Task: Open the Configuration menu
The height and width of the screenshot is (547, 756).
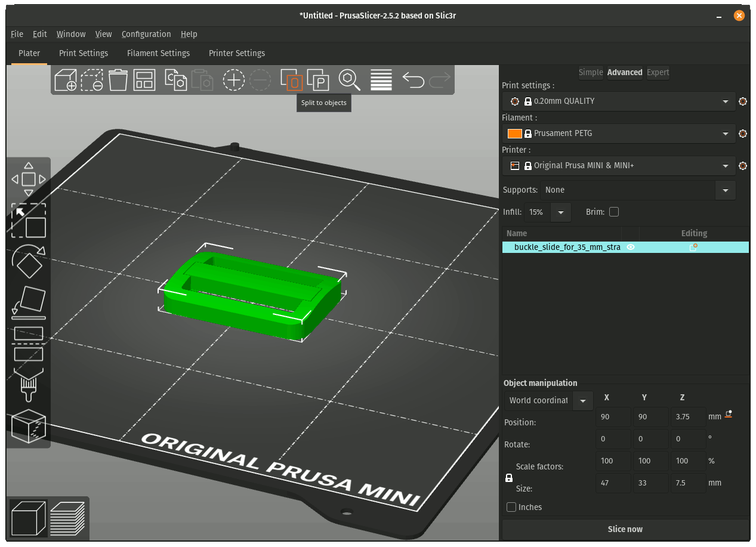Action: click(146, 34)
